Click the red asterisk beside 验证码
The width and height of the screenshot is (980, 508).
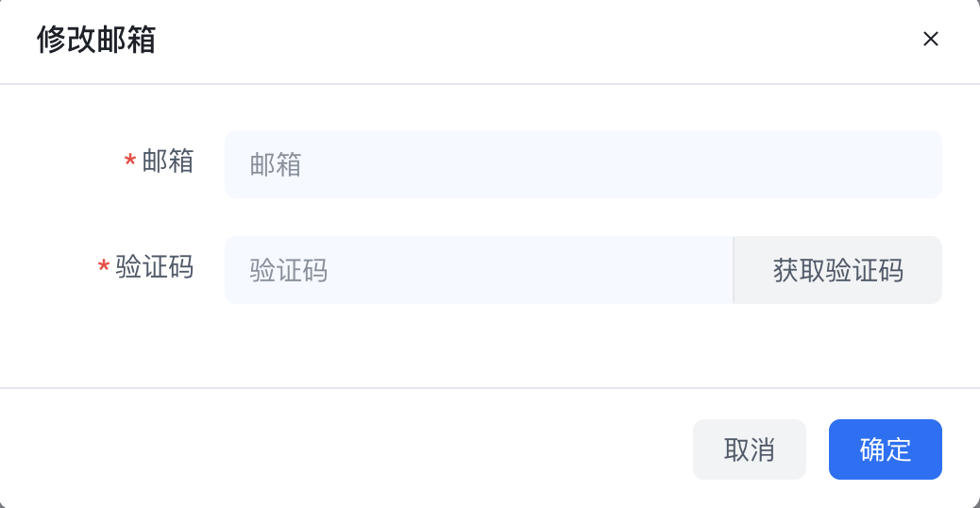[104, 268]
